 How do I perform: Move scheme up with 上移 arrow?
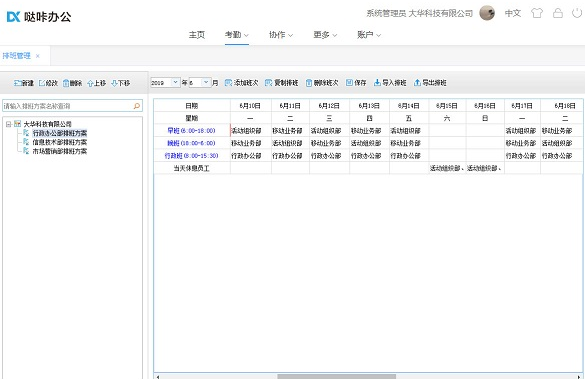[90, 83]
